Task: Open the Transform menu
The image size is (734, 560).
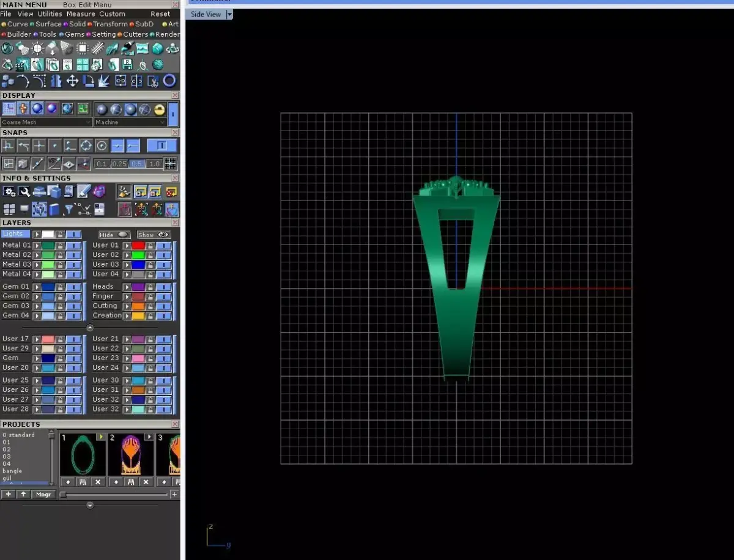Action: (110, 24)
